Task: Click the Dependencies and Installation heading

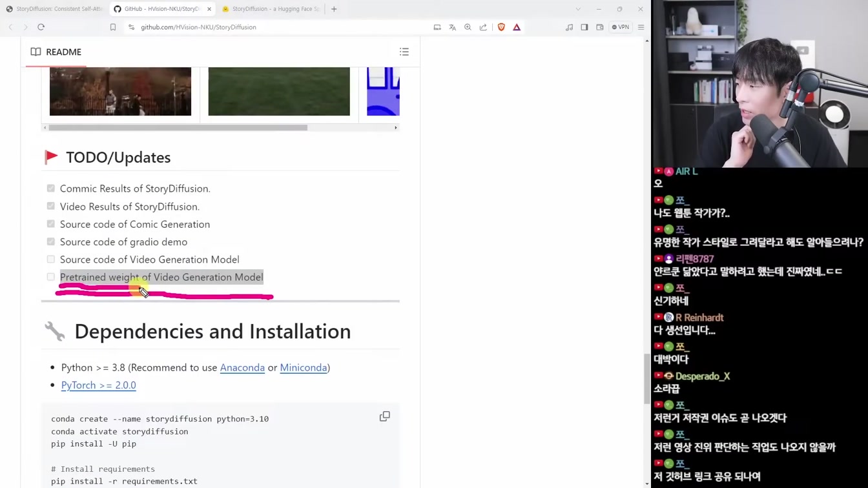Action: 212,332
